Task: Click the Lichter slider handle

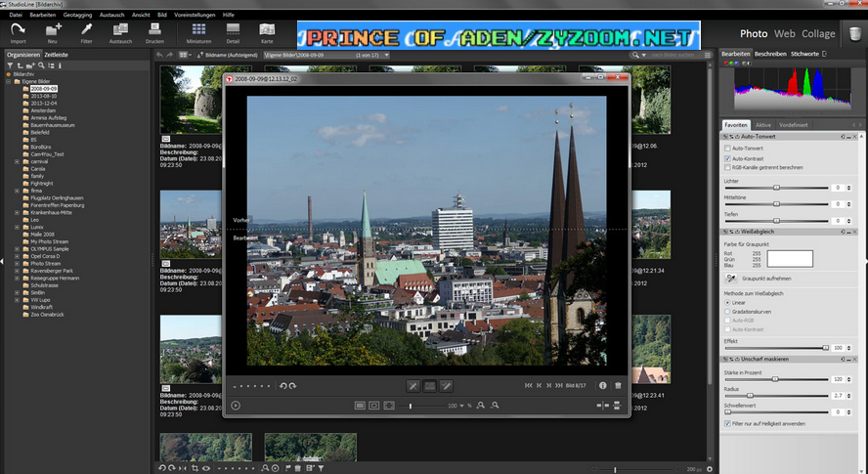Action: point(776,188)
